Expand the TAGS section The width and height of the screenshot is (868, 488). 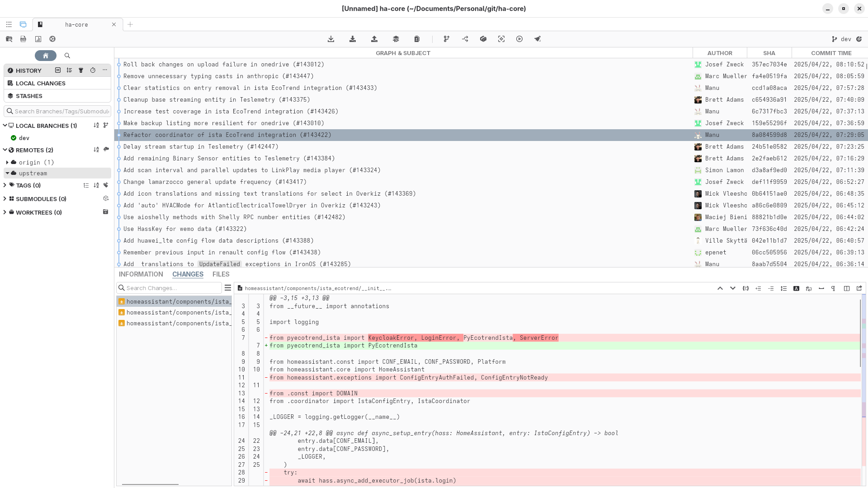coord(5,185)
